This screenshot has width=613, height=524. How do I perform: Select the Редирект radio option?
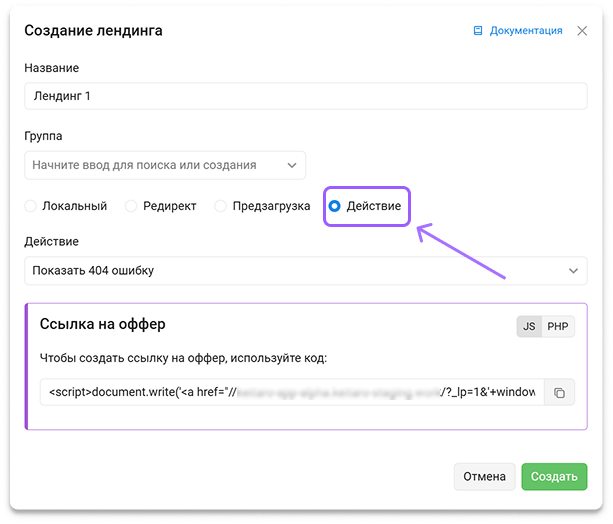click(131, 206)
